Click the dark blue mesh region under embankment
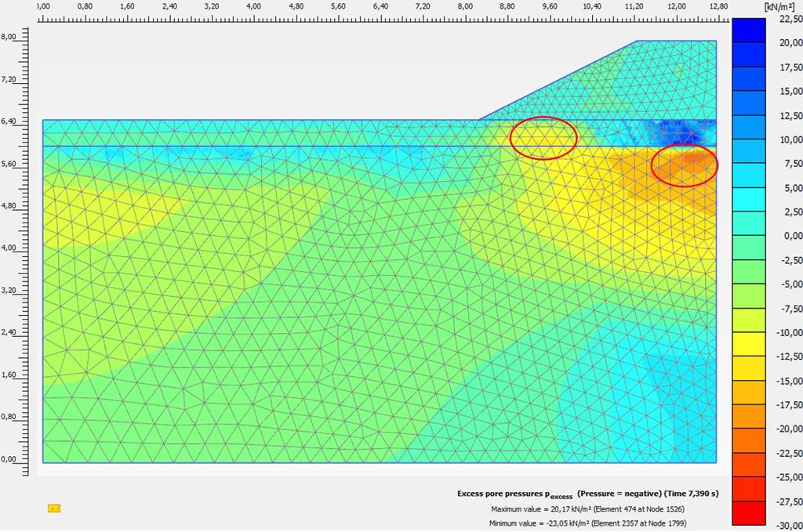Screen dimensions: 803x532 coord(676,132)
